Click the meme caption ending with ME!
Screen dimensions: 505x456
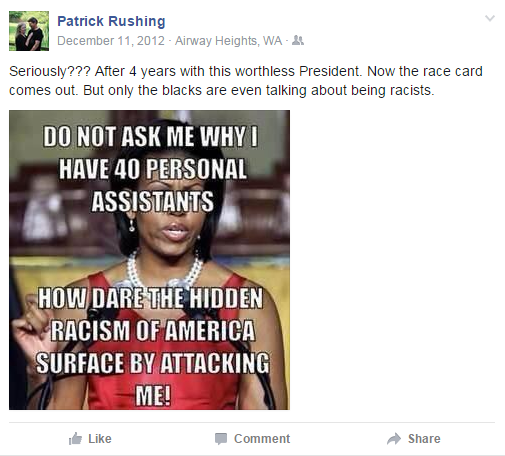[x=153, y=347]
